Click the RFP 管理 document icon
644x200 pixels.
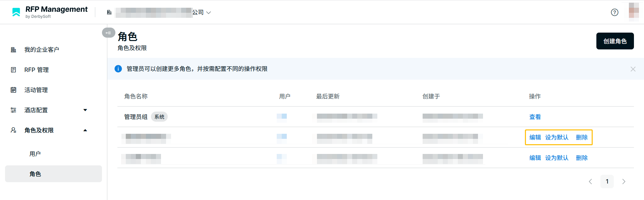pos(13,70)
